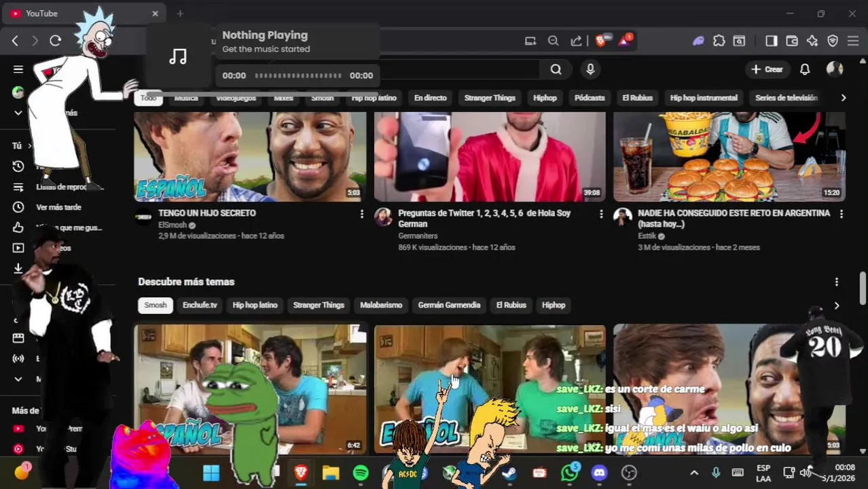868x489 pixels.
Task: Select Hip hop latino in Descubre más temas
Action: [255, 305]
